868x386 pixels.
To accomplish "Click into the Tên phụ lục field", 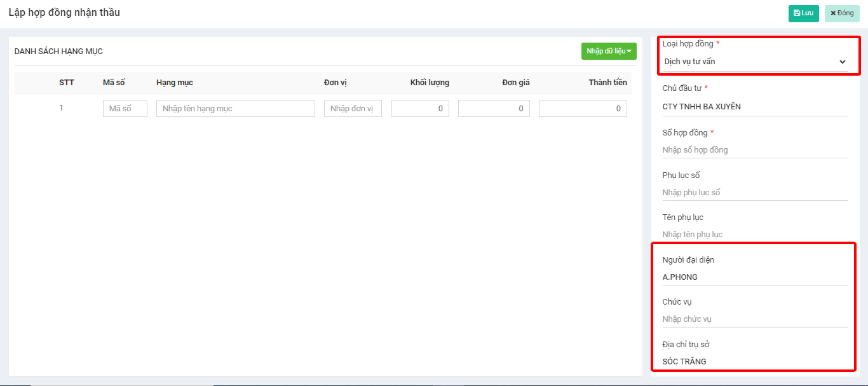I will pyautogui.click(x=754, y=235).
